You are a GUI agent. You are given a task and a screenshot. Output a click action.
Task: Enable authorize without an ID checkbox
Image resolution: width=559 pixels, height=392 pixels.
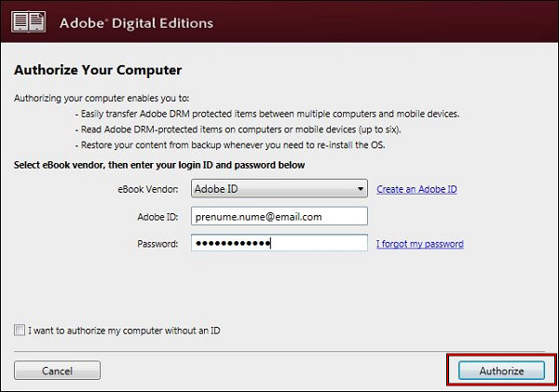point(20,330)
